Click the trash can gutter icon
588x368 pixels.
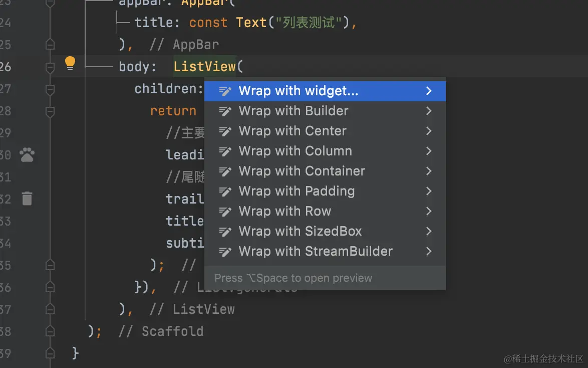(x=27, y=199)
